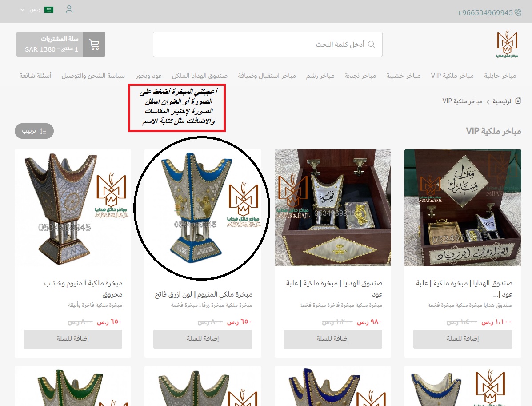Click the phone icon beside +966534969945
The image size is (532, 406).
[518, 12]
